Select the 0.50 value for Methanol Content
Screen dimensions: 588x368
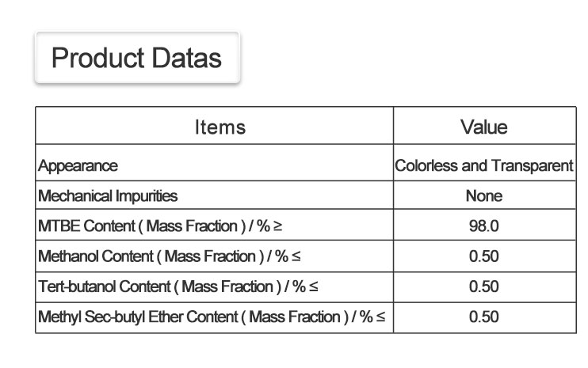click(483, 256)
